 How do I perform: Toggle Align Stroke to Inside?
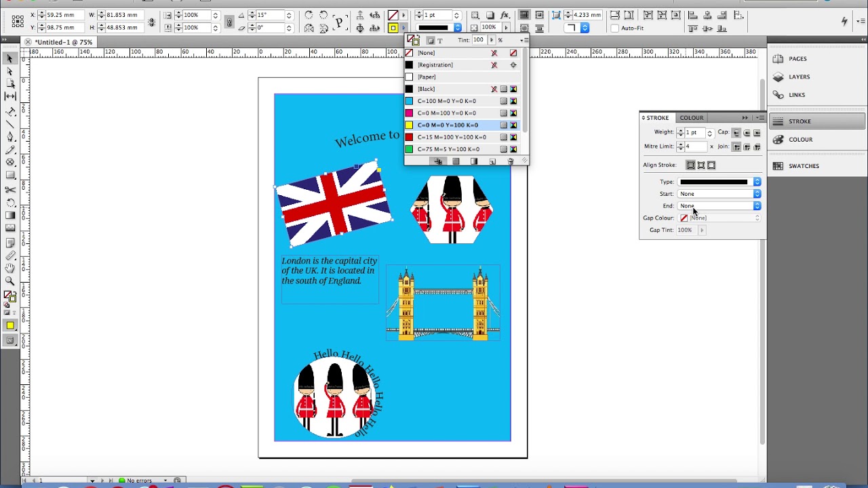click(x=701, y=165)
